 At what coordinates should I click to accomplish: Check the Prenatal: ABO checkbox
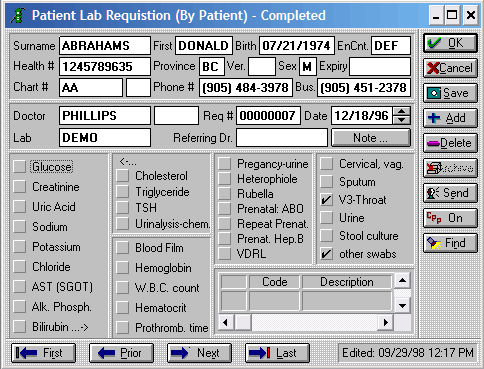tap(225, 209)
